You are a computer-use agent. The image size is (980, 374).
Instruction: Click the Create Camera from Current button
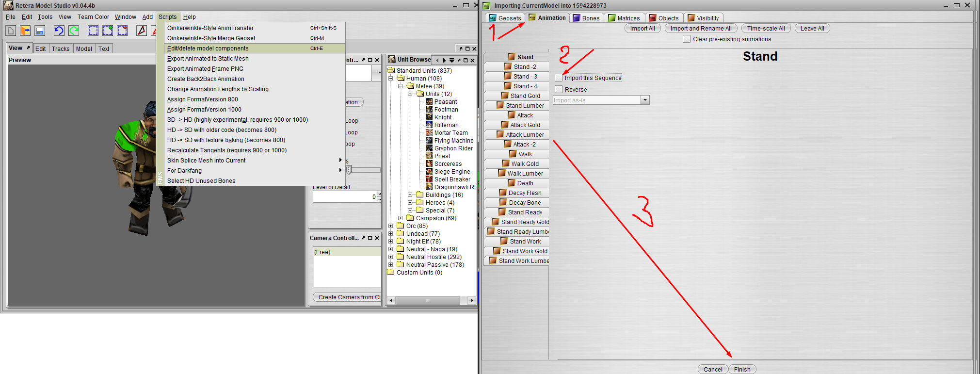tap(347, 297)
